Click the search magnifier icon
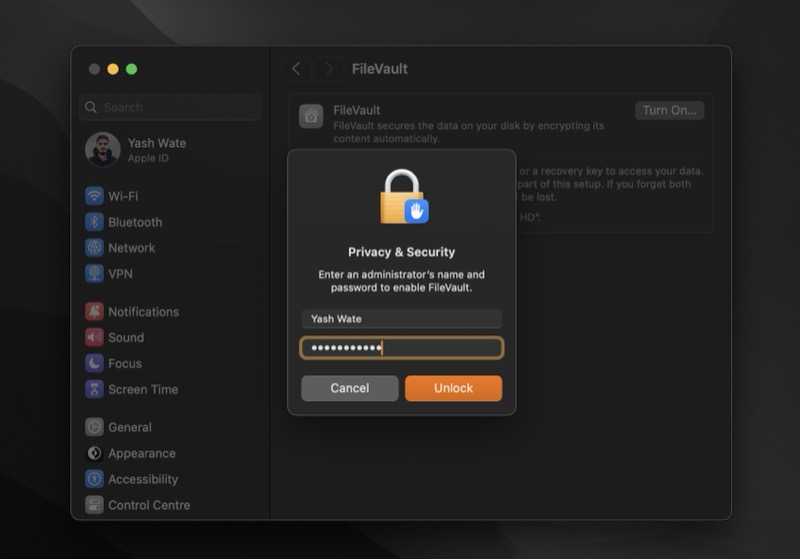The width and height of the screenshot is (800, 559). click(x=91, y=107)
